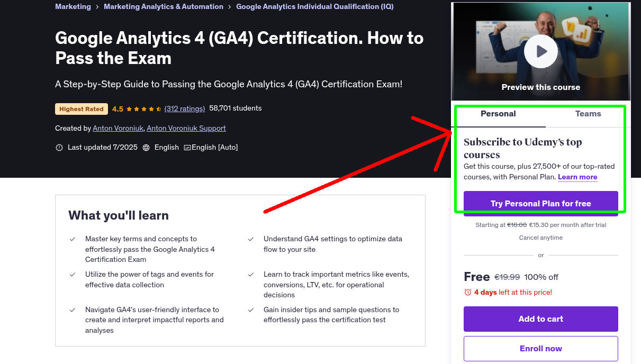Viewport: 641px width, 364px height.
Task: Click the 'Cancel anytime' text
Action: [x=540, y=238]
